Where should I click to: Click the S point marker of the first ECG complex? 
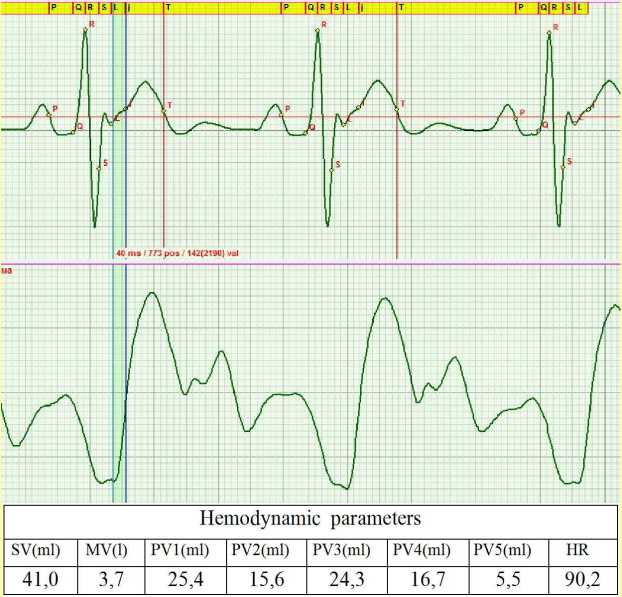pos(99,169)
